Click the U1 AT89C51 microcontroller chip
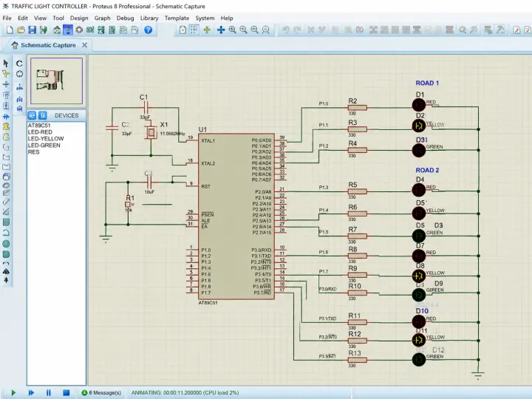Image resolution: width=532 pixels, height=399 pixels. coord(236,216)
